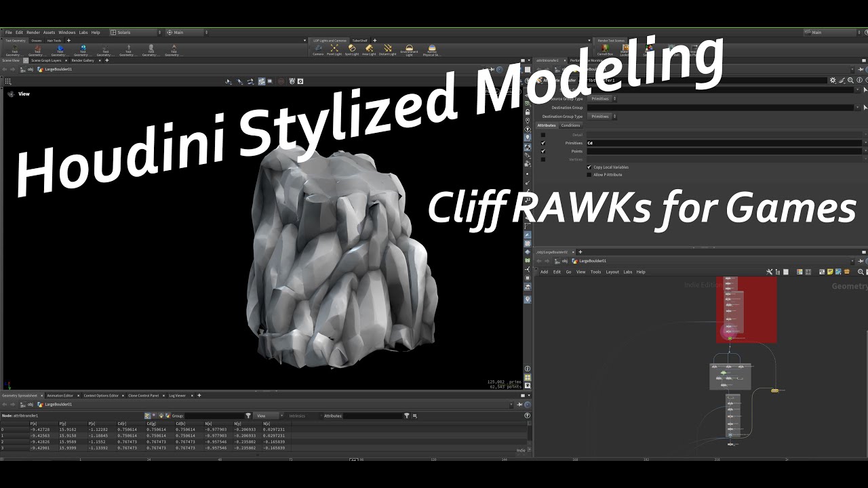Screen dimensions: 868x488
Task: Click the viewport snapshot camera icon
Action: tap(292, 81)
